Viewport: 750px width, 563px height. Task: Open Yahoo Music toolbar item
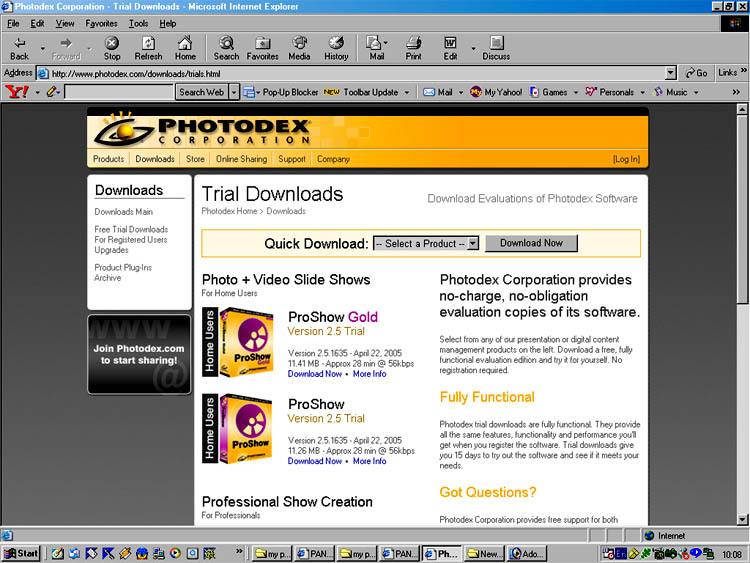[671, 92]
